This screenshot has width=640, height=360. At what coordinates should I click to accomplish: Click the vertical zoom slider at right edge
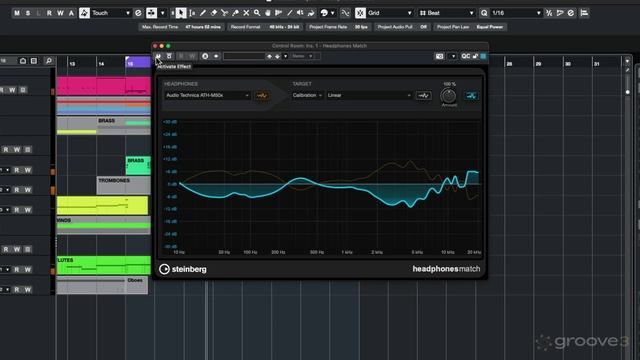click(628, 92)
